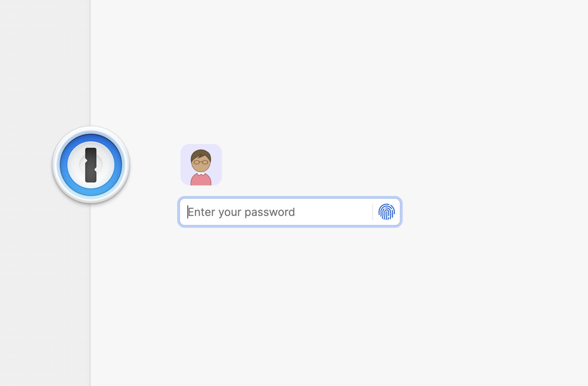
Task: Click the avatar's pink shirt
Action: point(201,178)
